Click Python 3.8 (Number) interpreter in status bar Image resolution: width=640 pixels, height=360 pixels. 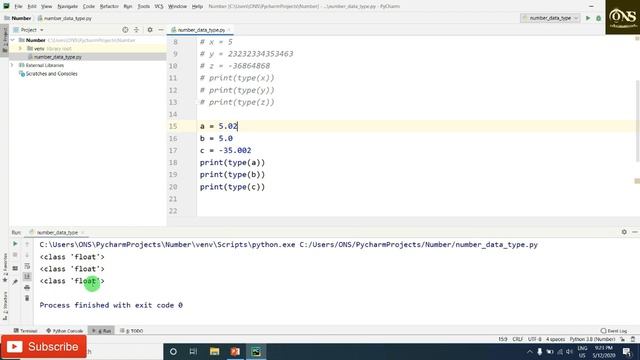coord(592,339)
